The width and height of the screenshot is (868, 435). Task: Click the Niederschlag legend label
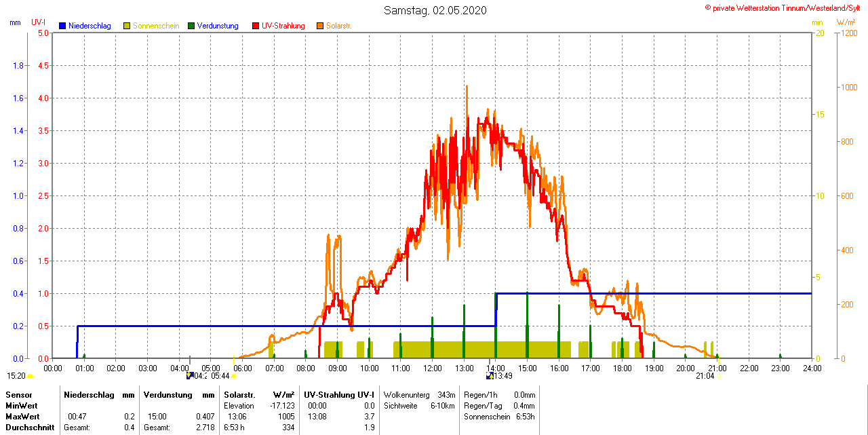click(x=90, y=26)
